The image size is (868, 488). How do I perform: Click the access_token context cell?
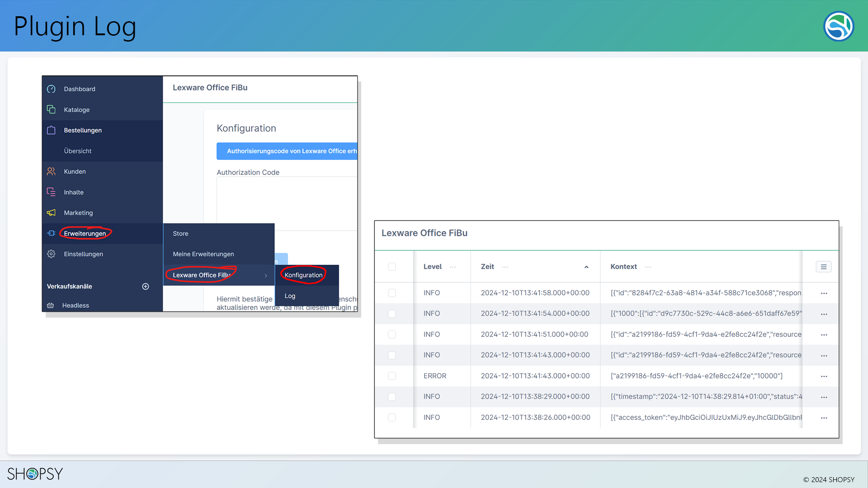(x=706, y=418)
